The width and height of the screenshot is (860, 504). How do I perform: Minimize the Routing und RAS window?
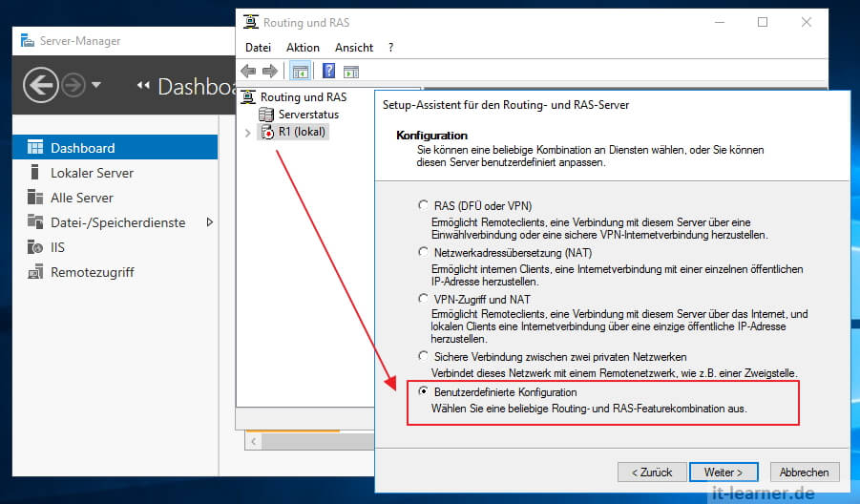[x=720, y=22]
